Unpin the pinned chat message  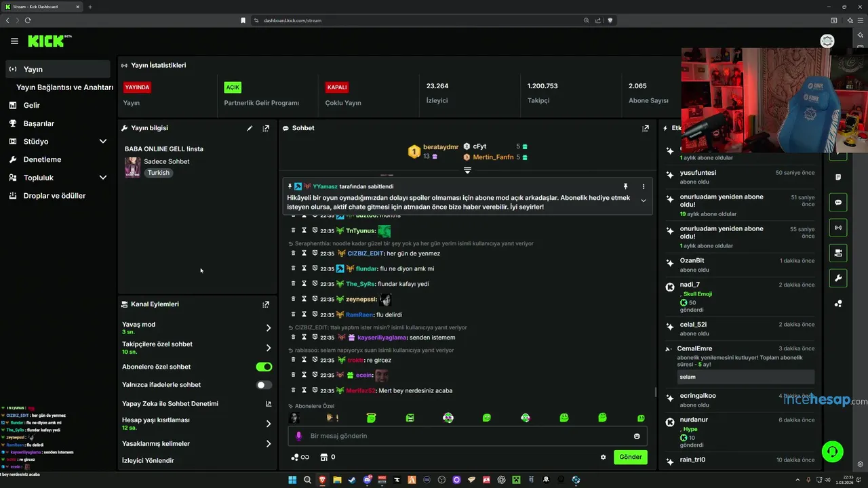tap(625, 186)
